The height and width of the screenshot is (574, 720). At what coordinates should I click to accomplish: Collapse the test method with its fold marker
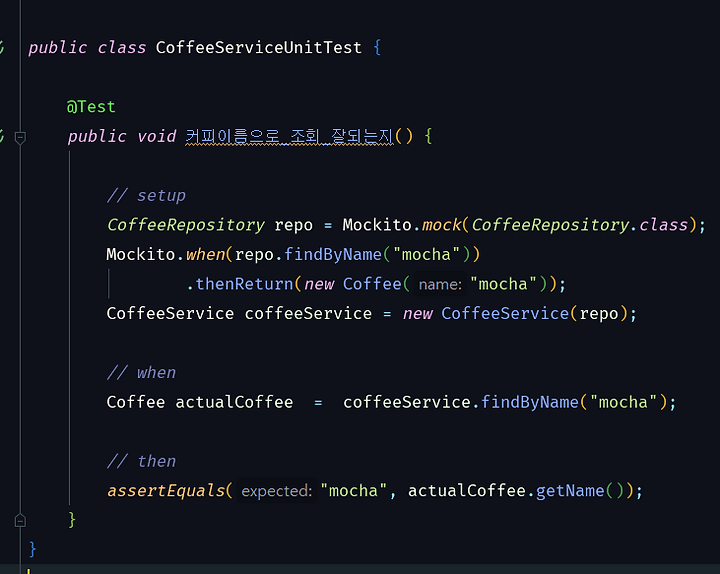20,137
